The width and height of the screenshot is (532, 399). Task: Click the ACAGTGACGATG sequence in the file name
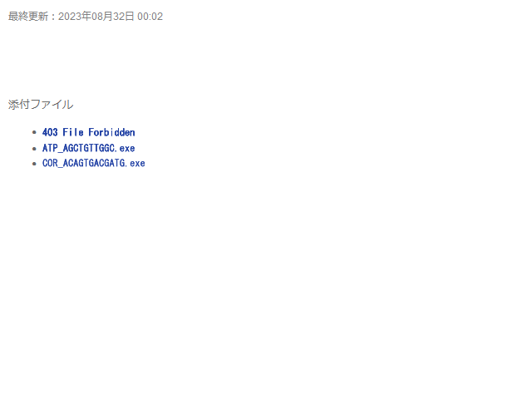pyautogui.click(x=95, y=163)
